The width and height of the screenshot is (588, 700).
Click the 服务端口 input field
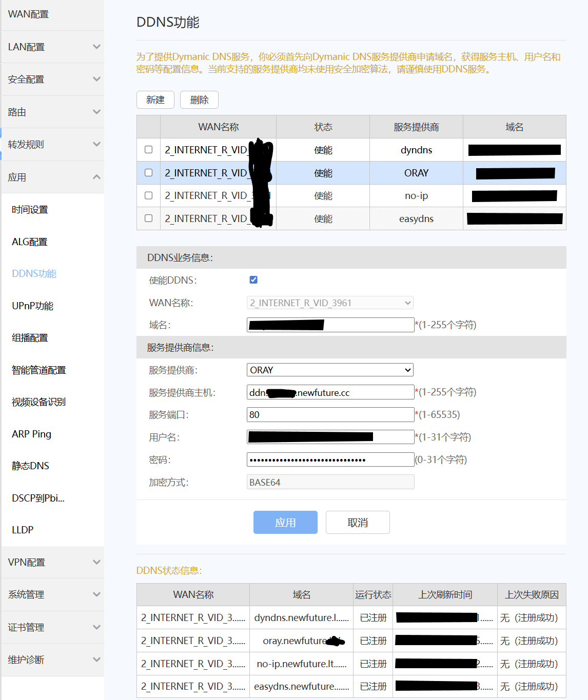330,414
